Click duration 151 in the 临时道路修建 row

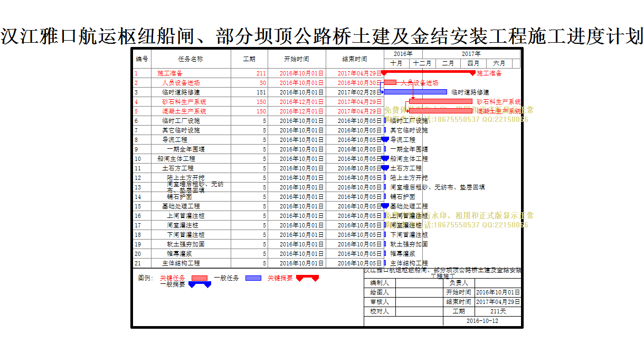261,92
